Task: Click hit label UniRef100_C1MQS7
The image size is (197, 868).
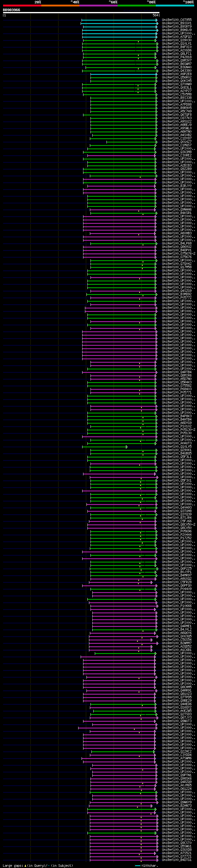Action: [177, 145]
